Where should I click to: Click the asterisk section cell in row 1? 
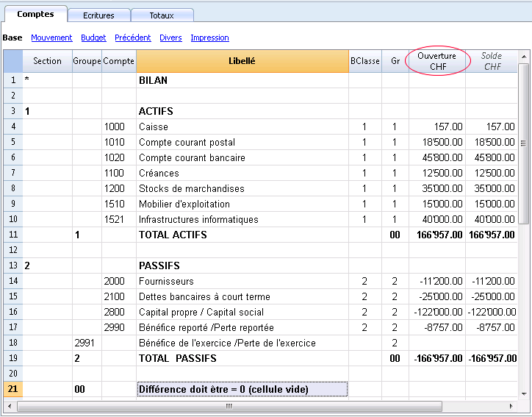(48, 80)
